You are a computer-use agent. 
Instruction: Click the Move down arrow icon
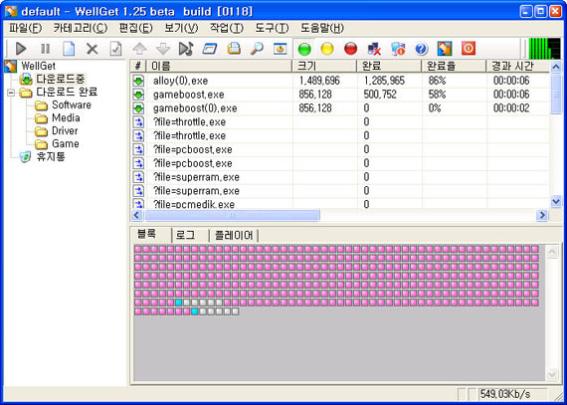[163, 49]
